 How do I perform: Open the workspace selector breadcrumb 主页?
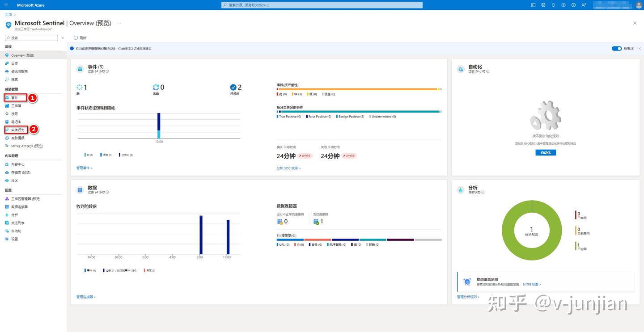tap(8, 14)
